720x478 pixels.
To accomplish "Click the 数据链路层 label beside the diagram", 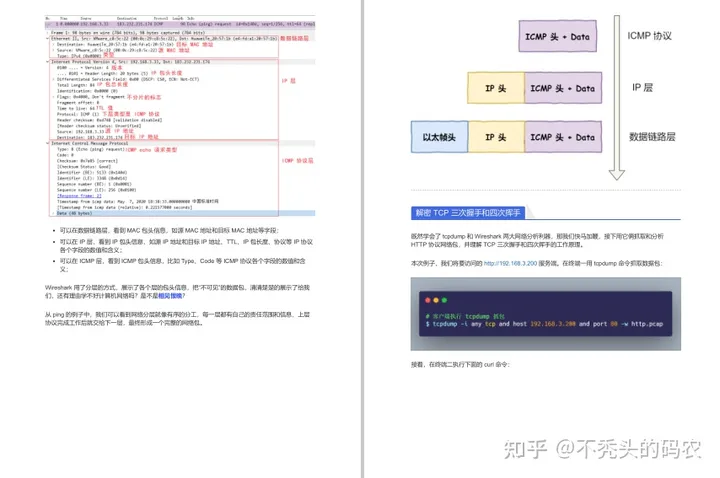I will (x=652, y=136).
